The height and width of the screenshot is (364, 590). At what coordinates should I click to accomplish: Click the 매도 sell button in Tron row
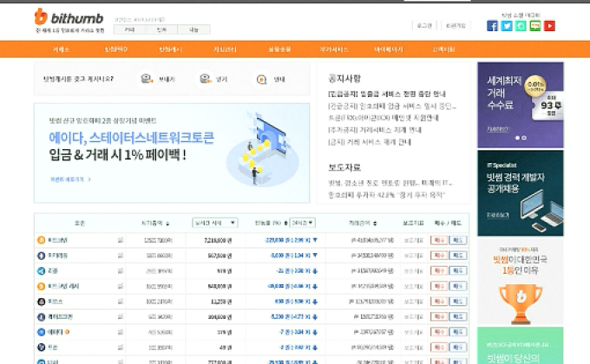[x=458, y=348]
